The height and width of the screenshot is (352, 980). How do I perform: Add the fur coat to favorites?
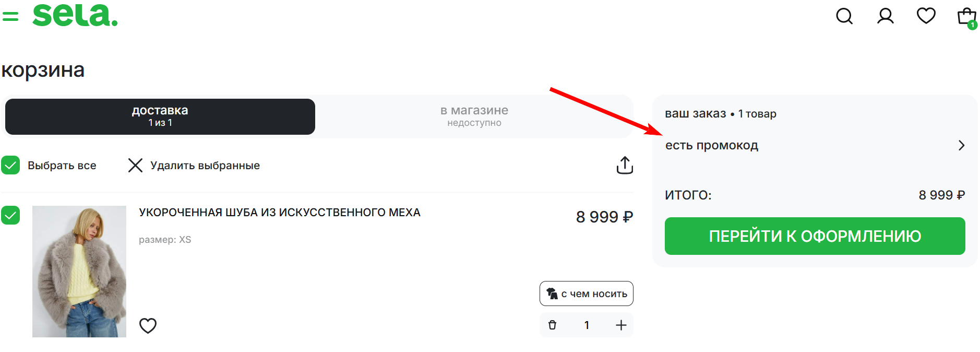pyautogui.click(x=148, y=325)
